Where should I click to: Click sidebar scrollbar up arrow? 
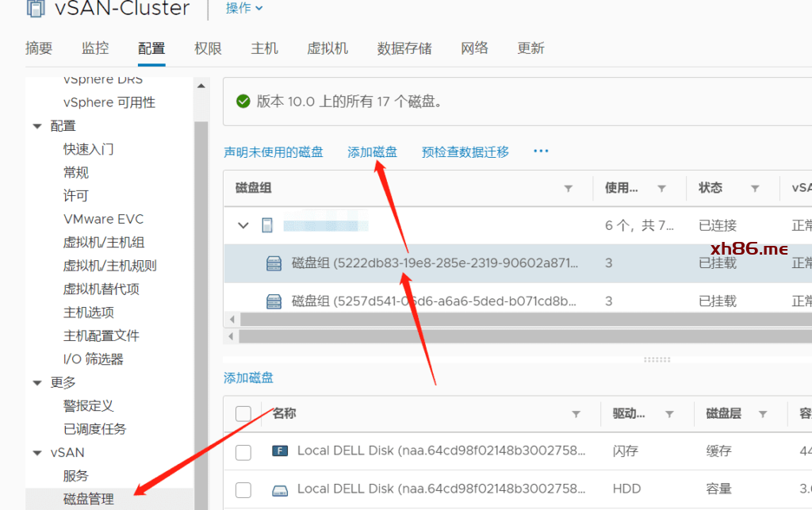click(x=201, y=86)
